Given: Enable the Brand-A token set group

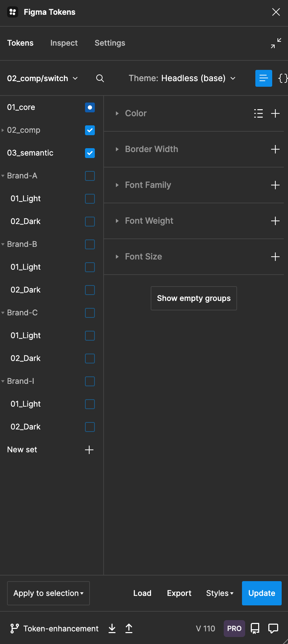Looking at the screenshot, I should 90,176.
